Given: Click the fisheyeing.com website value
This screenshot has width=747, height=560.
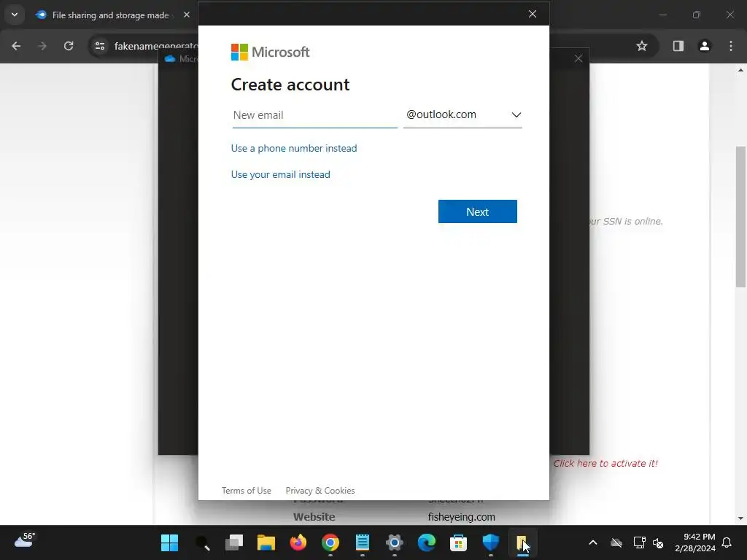Looking at the screenshot, I should coord(461,517).
